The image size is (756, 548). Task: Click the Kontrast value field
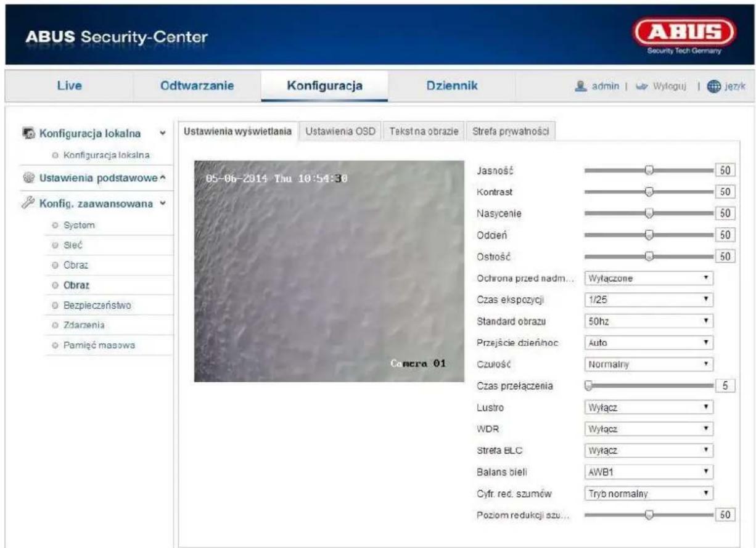tap(725, 192)
